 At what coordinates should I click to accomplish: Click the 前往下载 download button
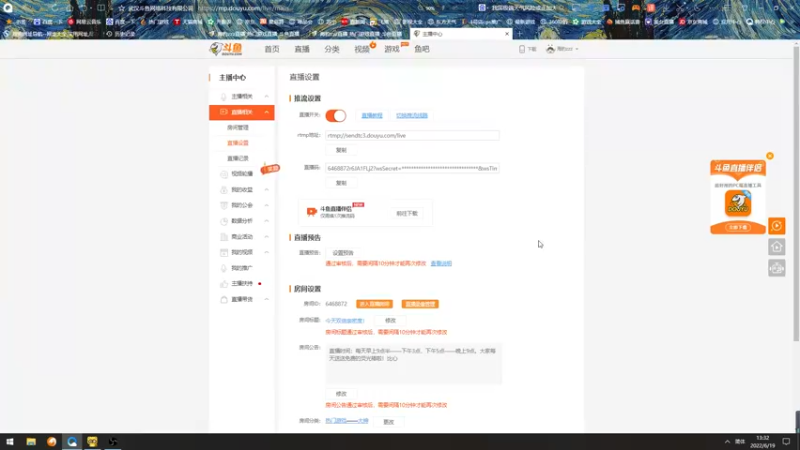[x=407, y=213]
